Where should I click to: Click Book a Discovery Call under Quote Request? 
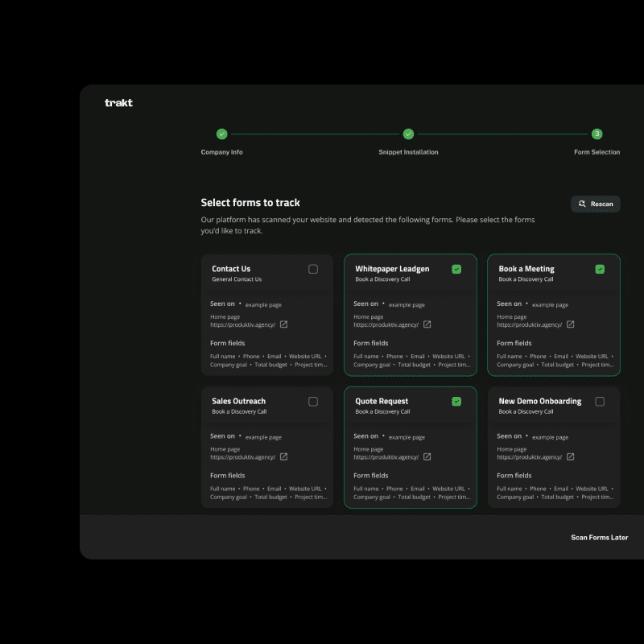pos(382,411)
